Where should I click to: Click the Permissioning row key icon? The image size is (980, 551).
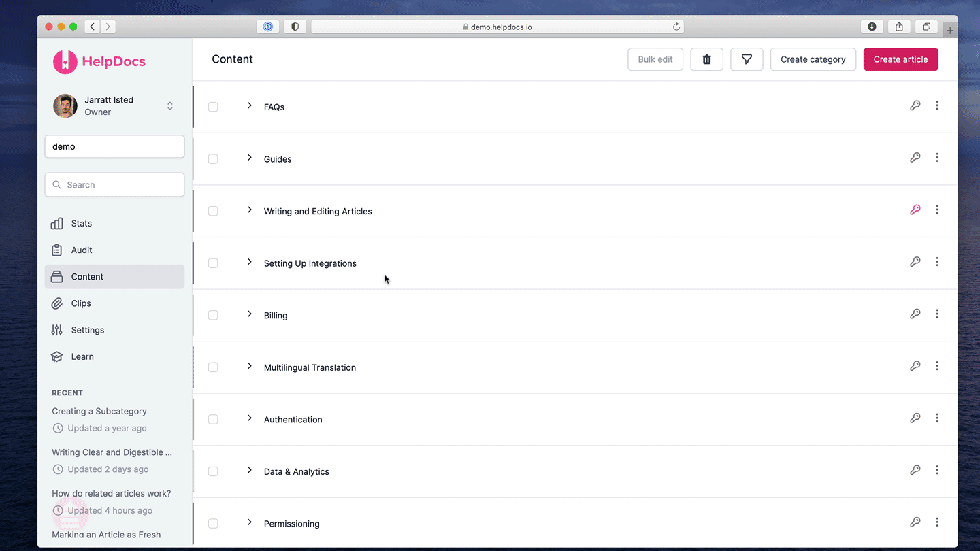[915, 522]
